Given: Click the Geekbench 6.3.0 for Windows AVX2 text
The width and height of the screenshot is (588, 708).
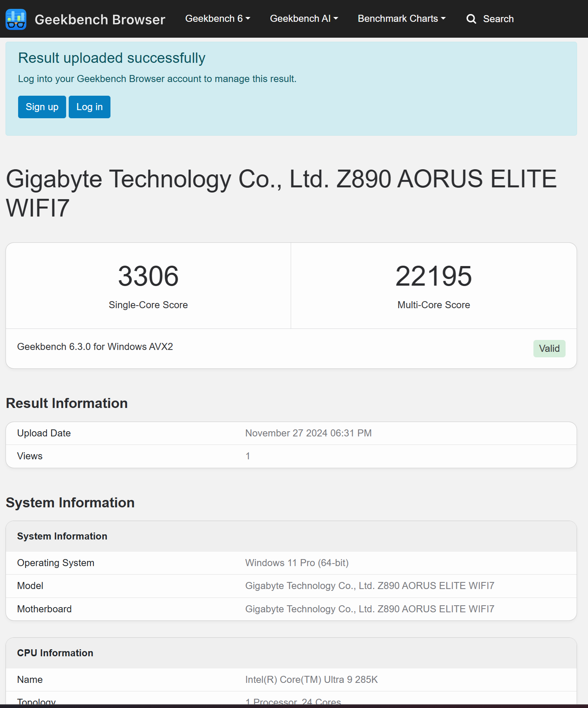Looking at the screenshot, I should click(x=95, y=347).
